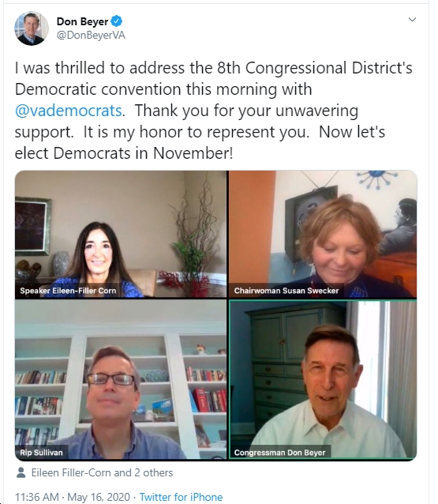Viewport: 438px width, 504px height.
Task: Open the 11:36 AM May 16, 2020 timestamp
Action: tap(73, 497)
